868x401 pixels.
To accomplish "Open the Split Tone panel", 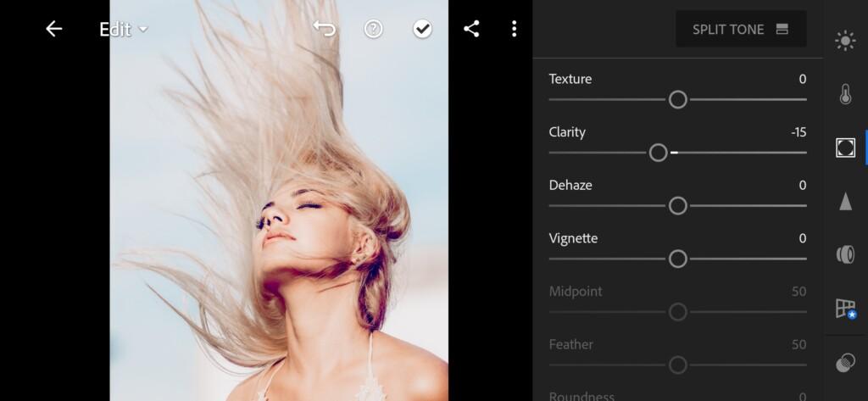I will click(x=741, y=29).
